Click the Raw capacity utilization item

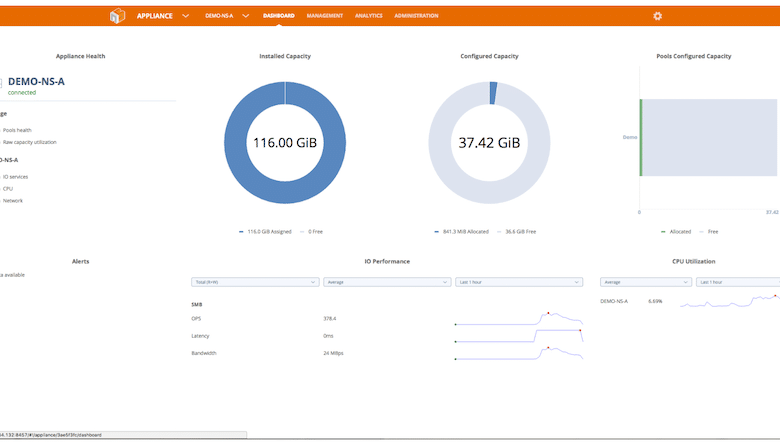(29, 142)
